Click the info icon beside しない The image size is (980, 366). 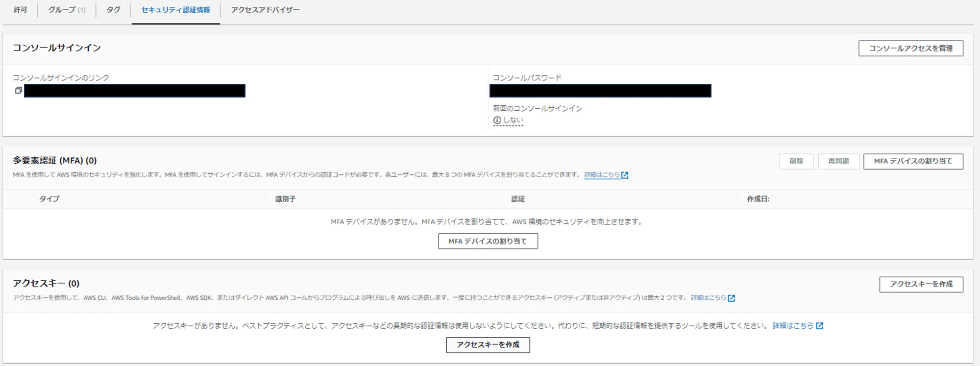[497, 120]
